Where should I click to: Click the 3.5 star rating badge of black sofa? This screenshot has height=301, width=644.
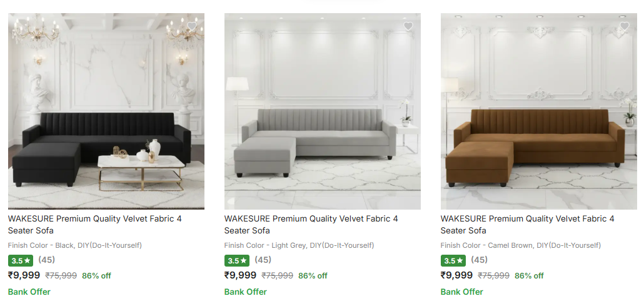[x=21, y=261]
